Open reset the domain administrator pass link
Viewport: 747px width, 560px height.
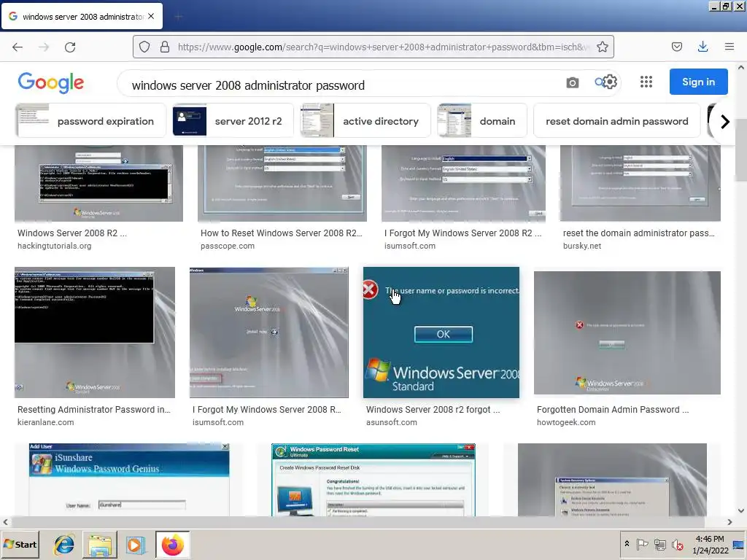click(639, 233)
